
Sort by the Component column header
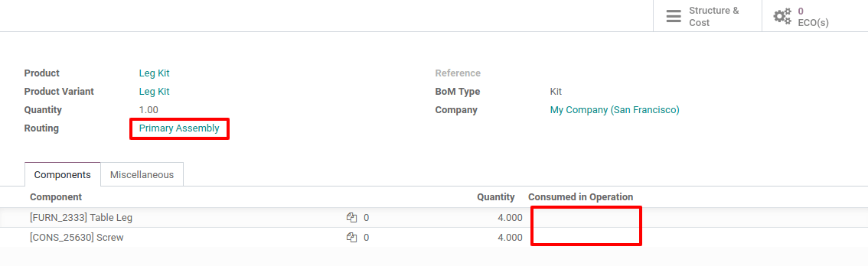[56, 196]
